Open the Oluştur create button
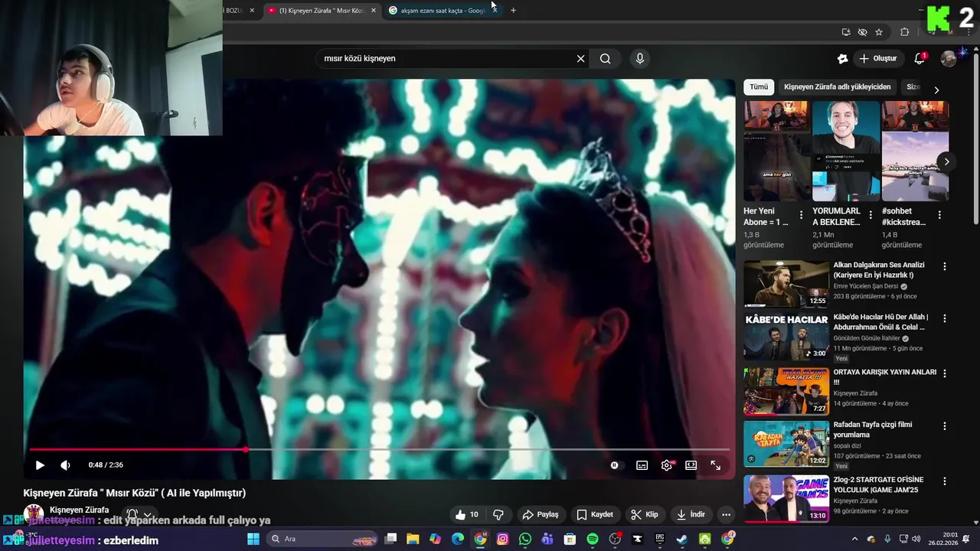980x551 pixels. [x=877, y=59]
